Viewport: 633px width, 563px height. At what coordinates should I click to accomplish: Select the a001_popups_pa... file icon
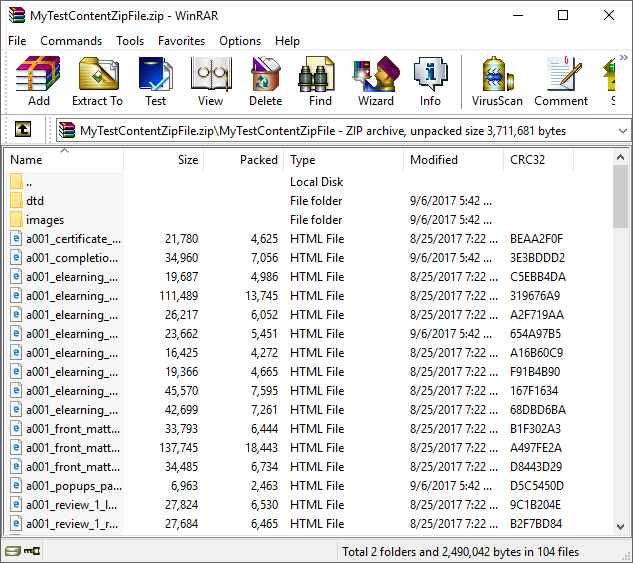tap(16, 486)
